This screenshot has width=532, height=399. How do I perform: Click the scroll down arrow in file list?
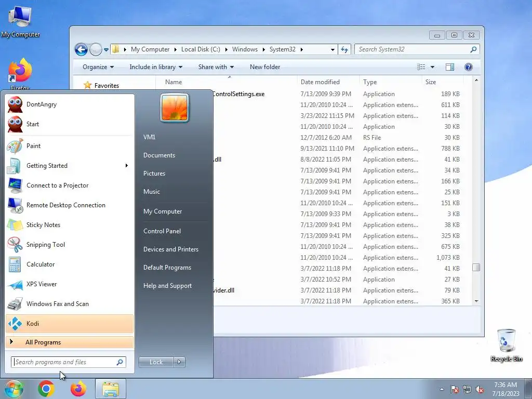tap(476, 301)
